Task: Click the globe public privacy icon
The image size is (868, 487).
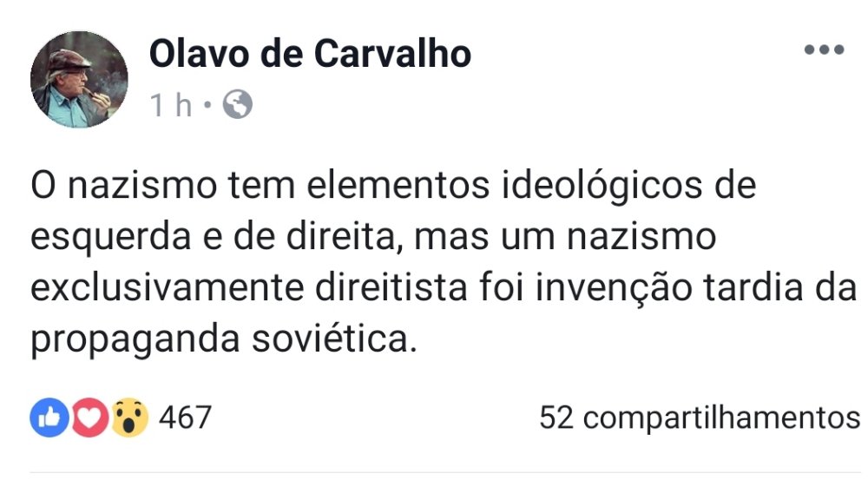Action: [x=237, y=106]
